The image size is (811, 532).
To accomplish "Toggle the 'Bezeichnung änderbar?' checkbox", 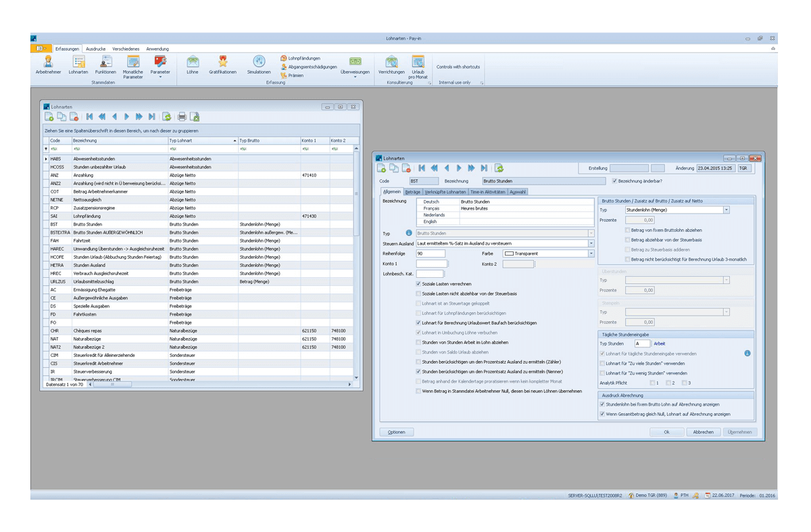I will point(614,181).
